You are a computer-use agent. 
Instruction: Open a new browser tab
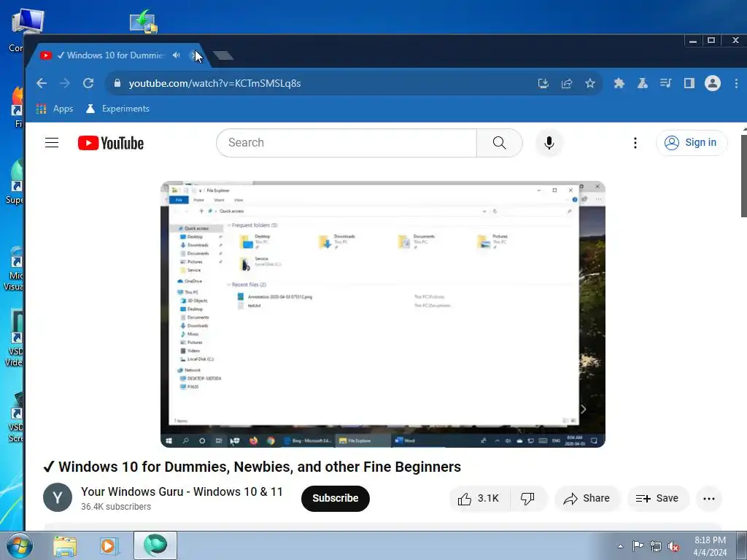coord(223,55)
